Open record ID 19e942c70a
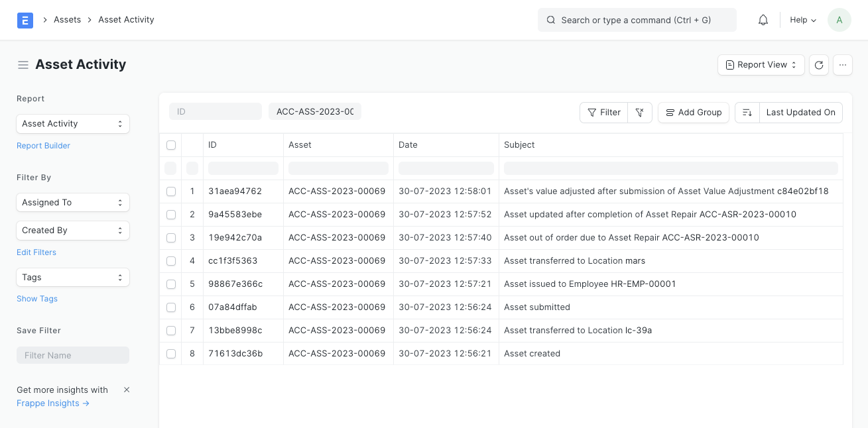Viewport: 868px width, 428px height. (235, 238)
